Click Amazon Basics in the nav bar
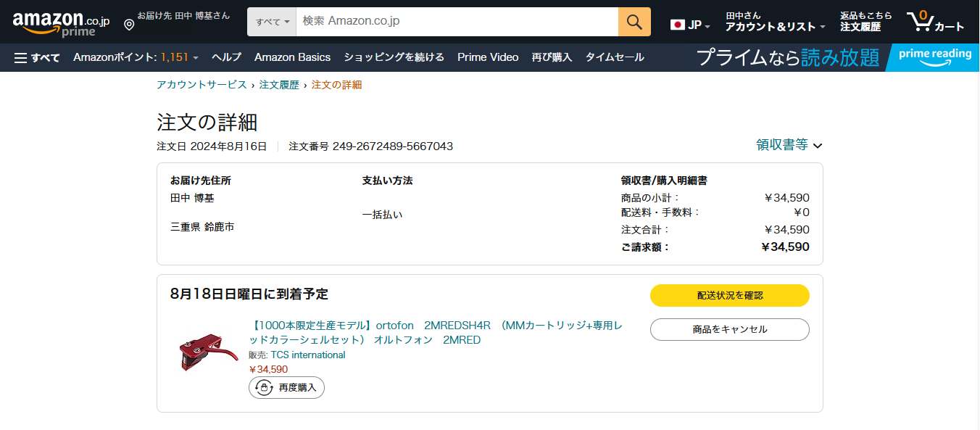980x430 pixels. tap(292, 57)
